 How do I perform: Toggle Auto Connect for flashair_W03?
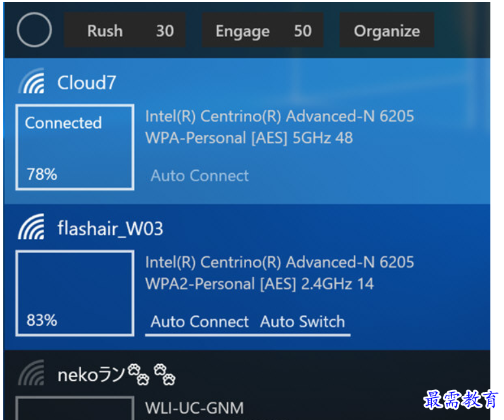point(199,321)
